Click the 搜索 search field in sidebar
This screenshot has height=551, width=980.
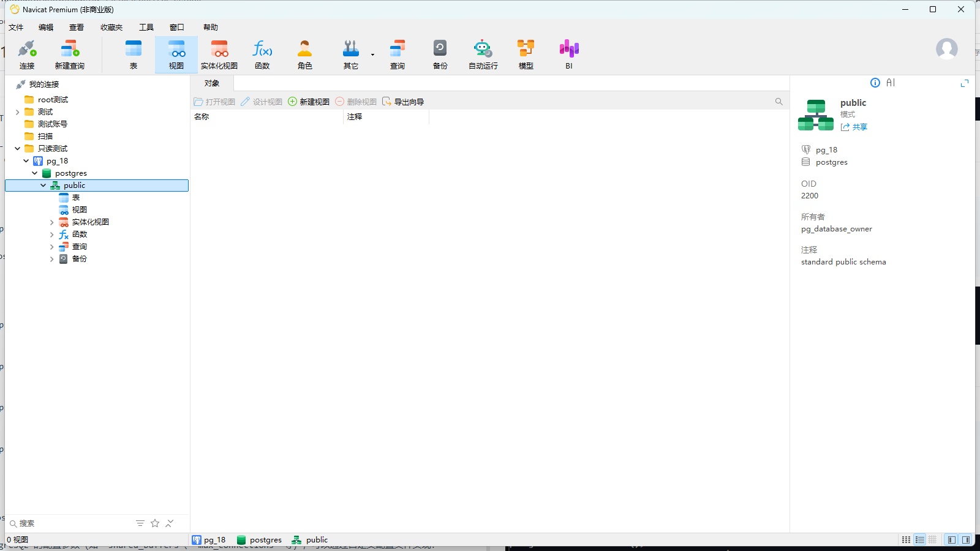click(x=70, y=523)
